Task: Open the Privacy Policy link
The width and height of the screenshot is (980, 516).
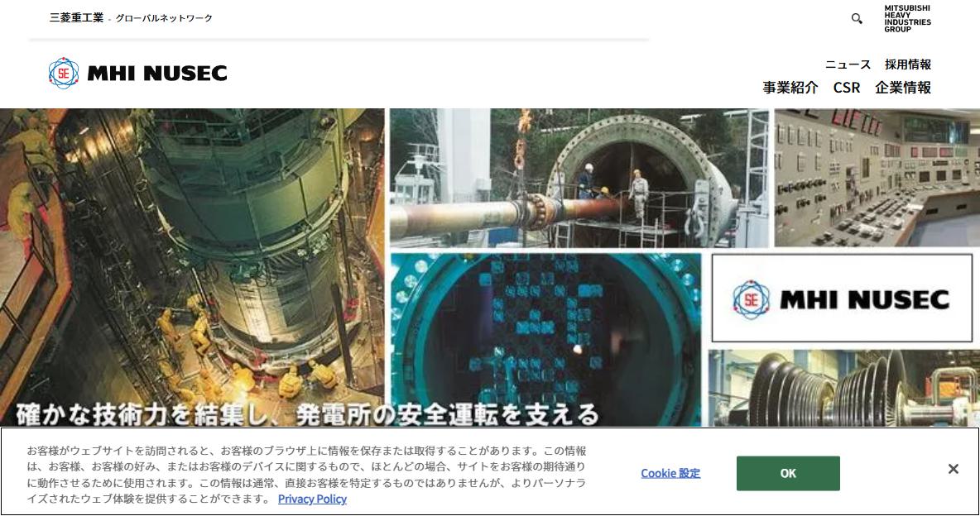Action: (x=312, y=499)
